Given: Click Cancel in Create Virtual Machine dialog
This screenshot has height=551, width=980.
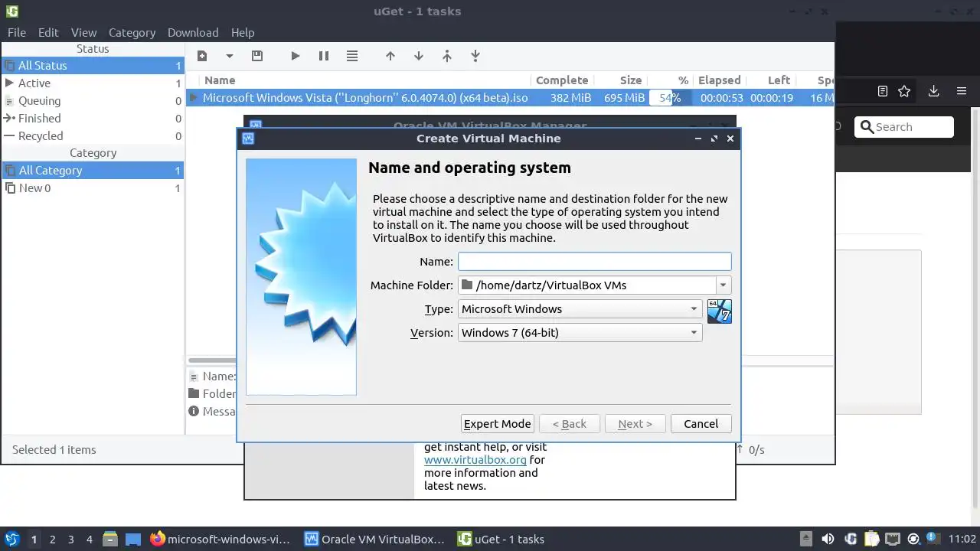Looking at the screenshot, I should [x=701, y=424].
